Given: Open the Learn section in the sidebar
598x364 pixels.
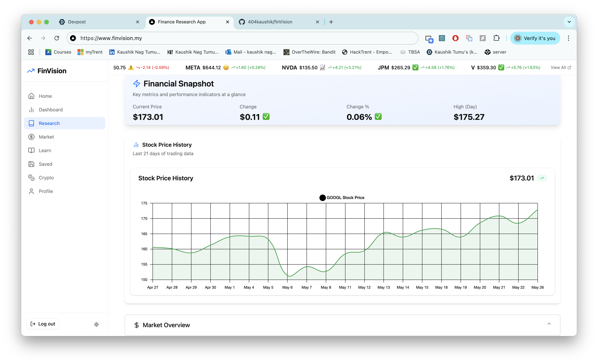Looking at the screenshot, I should [x=45, y=151].
